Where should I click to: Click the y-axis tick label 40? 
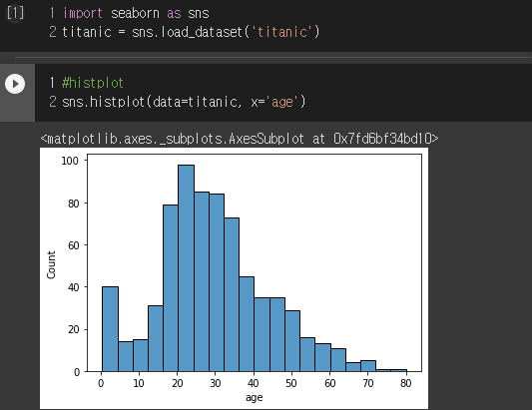[x=74, y=287]
